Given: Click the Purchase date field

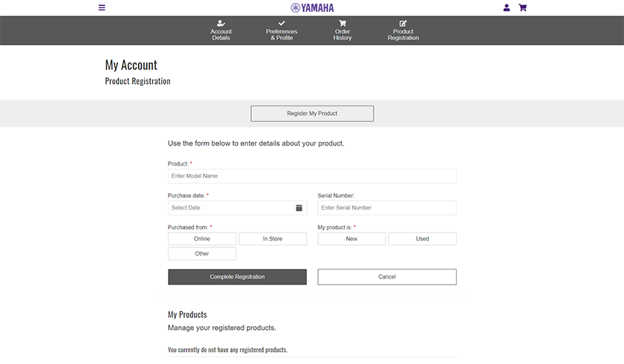Looking at the screenshot, I should pyautogui.click(x=230, y=208).
